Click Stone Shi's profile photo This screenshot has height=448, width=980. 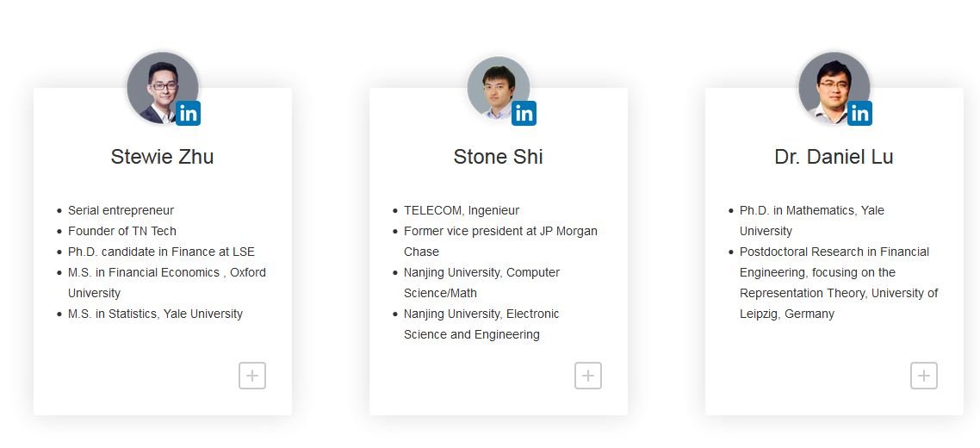click(x=498, y=87)
